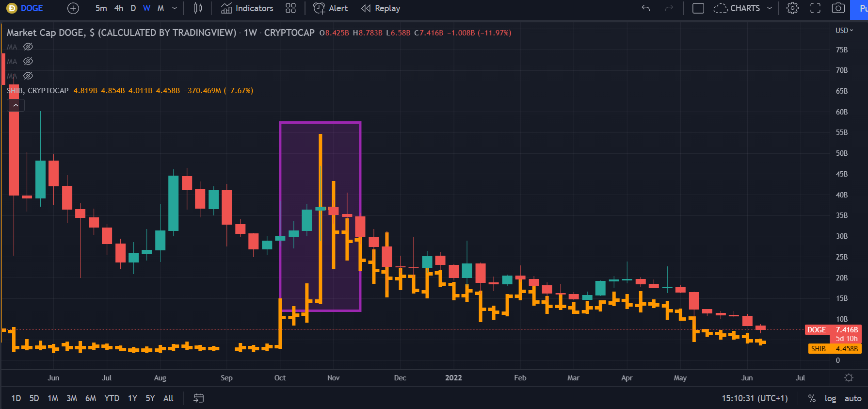
Task: Select Weekly timeframe W
Action: 146,8
